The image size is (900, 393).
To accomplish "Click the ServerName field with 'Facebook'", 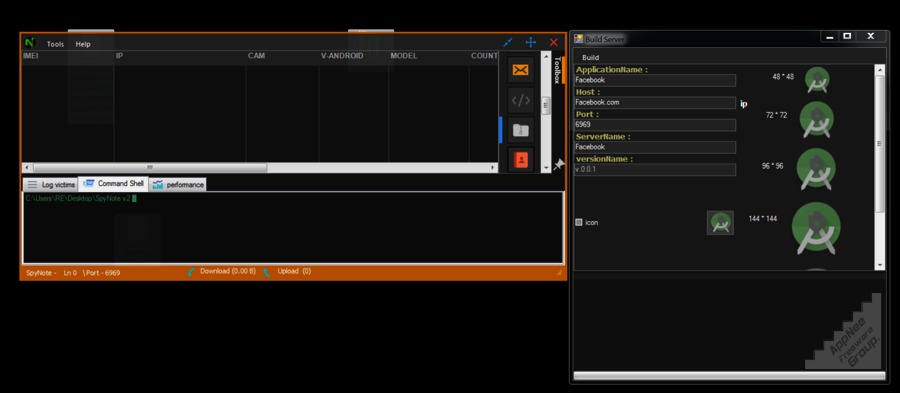I will 655,147.
